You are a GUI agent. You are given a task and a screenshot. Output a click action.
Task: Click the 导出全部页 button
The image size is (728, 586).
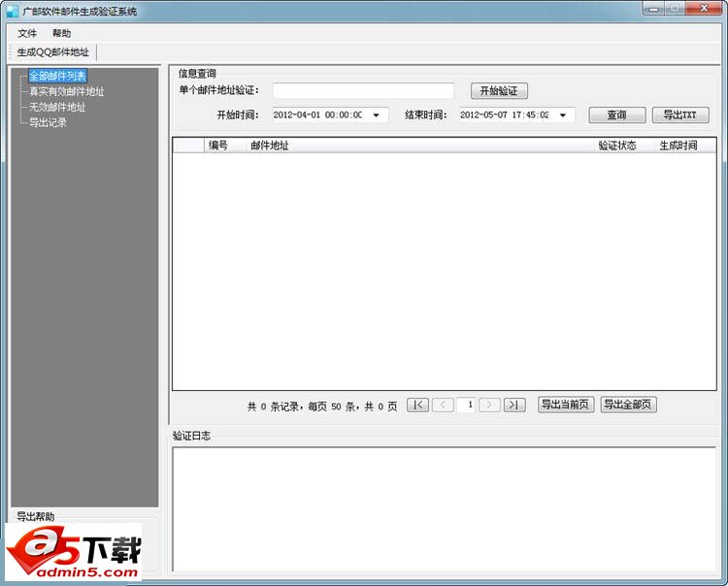click(x=629, y=405)
